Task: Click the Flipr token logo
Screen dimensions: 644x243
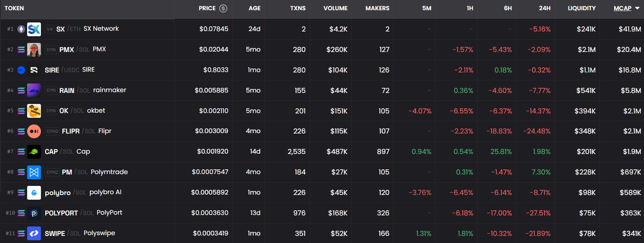Action: click(34, 132)
